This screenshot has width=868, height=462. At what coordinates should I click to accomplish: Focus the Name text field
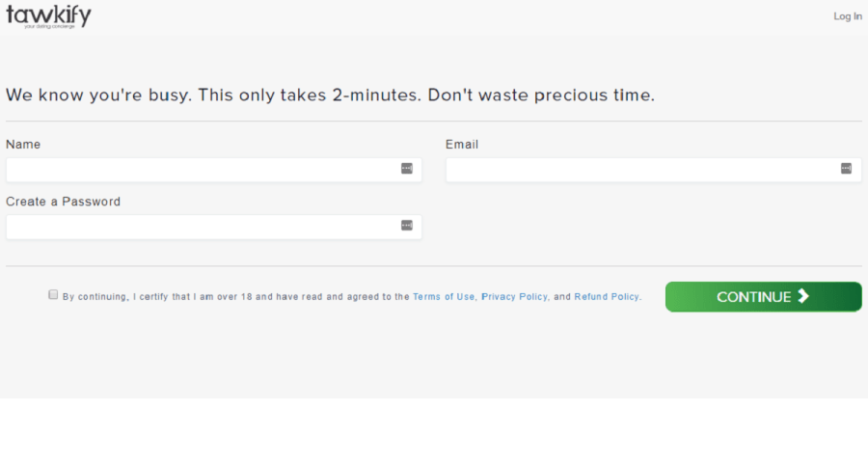pos(203,170)
